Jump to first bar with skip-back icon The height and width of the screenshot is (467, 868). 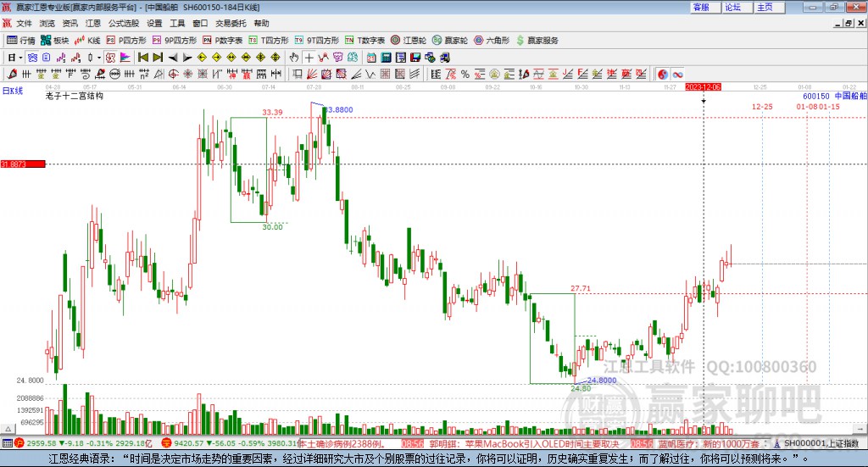click(142, 58)
